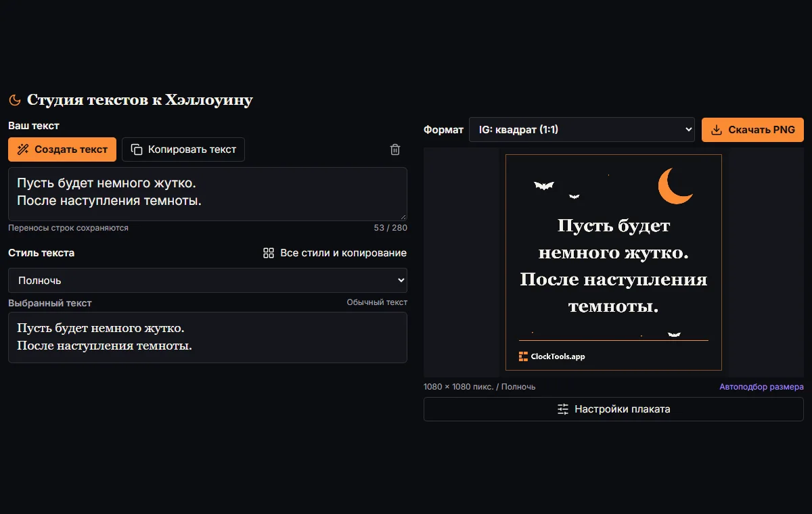Click the trash icon to clear text
This screenshot has width=812, height=514.
(x=395, y=149)
